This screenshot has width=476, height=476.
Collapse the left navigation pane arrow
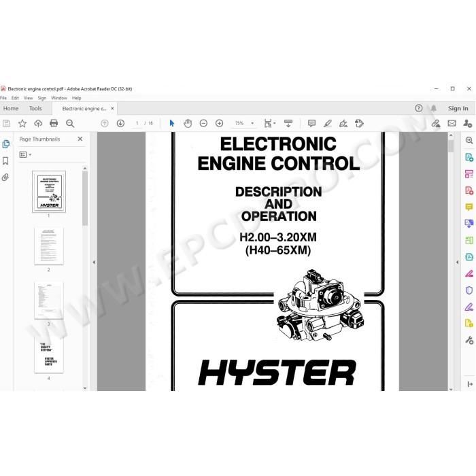[x=94, y=262]
